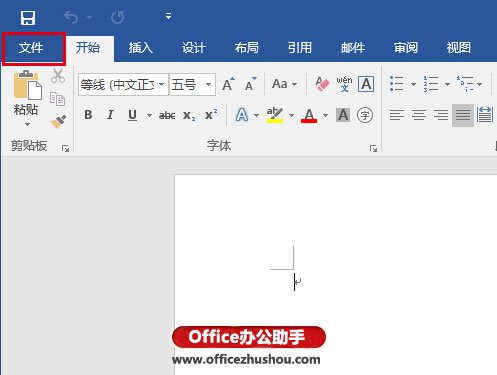Apply red font color

click(309, 115)
